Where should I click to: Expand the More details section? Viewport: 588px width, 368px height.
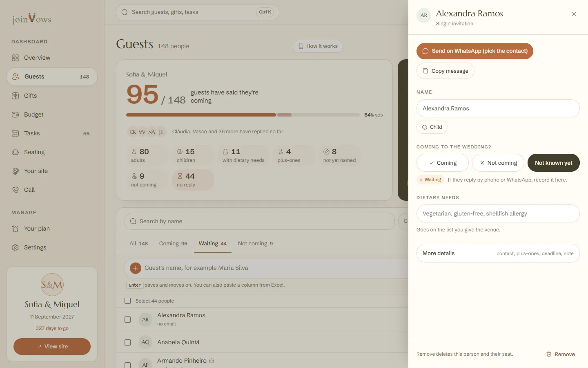(498, 253)
